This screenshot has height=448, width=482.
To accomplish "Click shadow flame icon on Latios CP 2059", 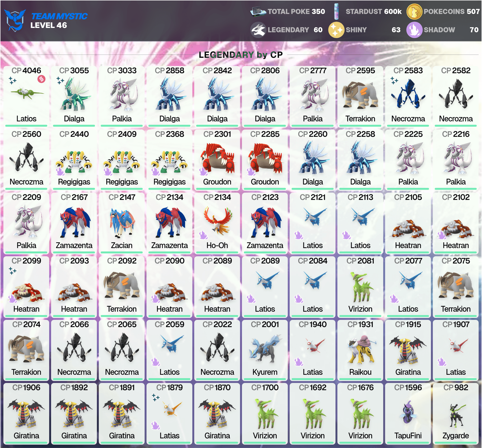I will tap(156, 362).
